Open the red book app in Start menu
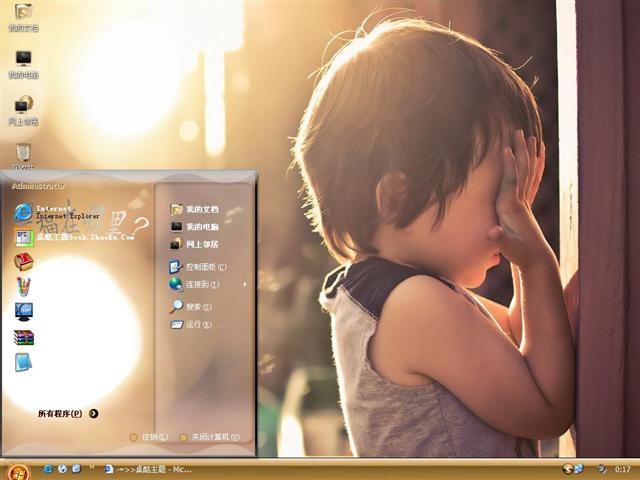Screen dimensions: 640x480 24,261
